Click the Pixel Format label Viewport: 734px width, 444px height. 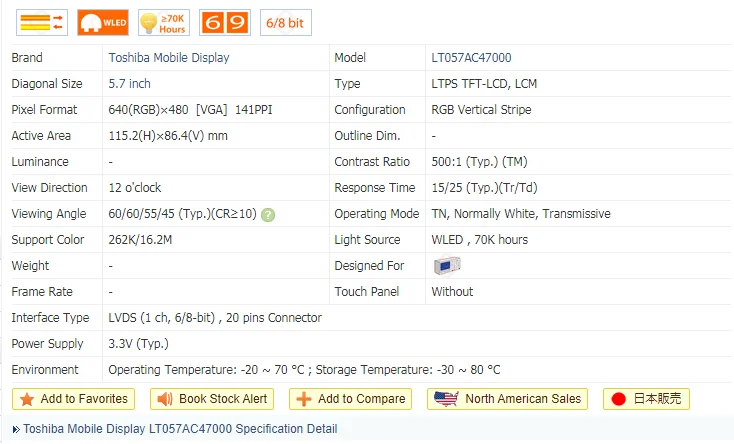tap(44, 110)
